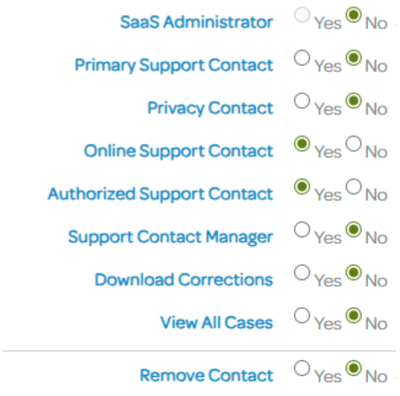The height and width of the screenshot is (396, 400).
Task: Click the Privacy Contact link
Action: (x=210, y=108)
